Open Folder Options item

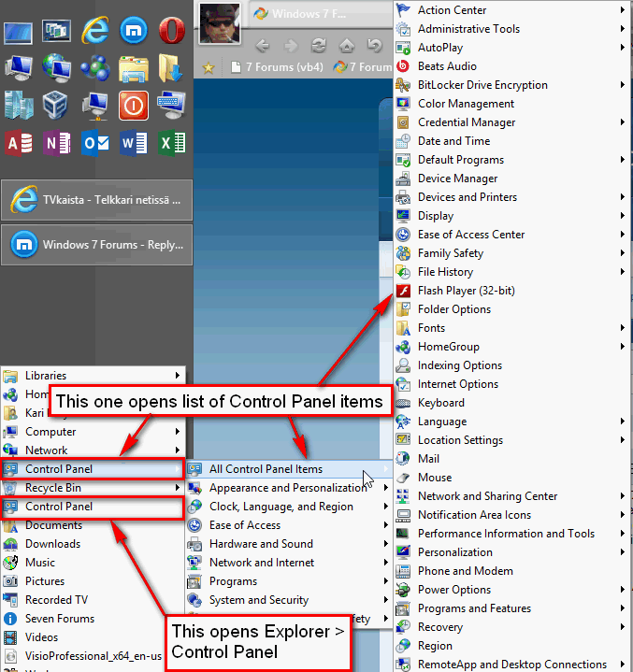(512, 309)
